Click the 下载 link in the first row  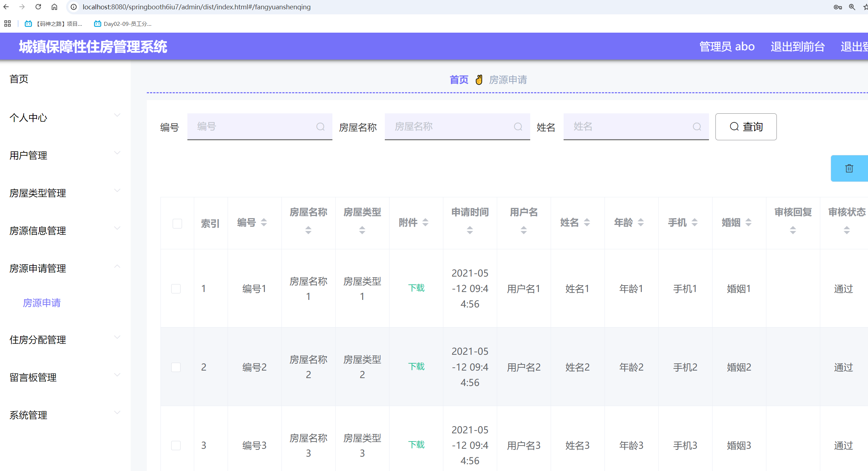coord(416,288)
